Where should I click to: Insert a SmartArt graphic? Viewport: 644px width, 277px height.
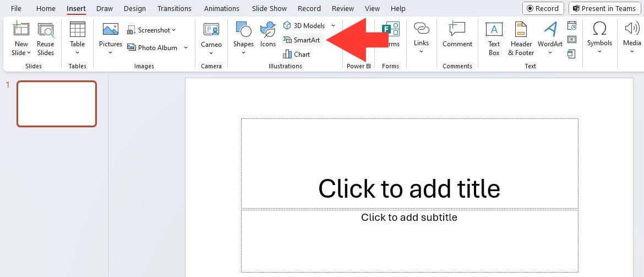(x=302, y=40)
